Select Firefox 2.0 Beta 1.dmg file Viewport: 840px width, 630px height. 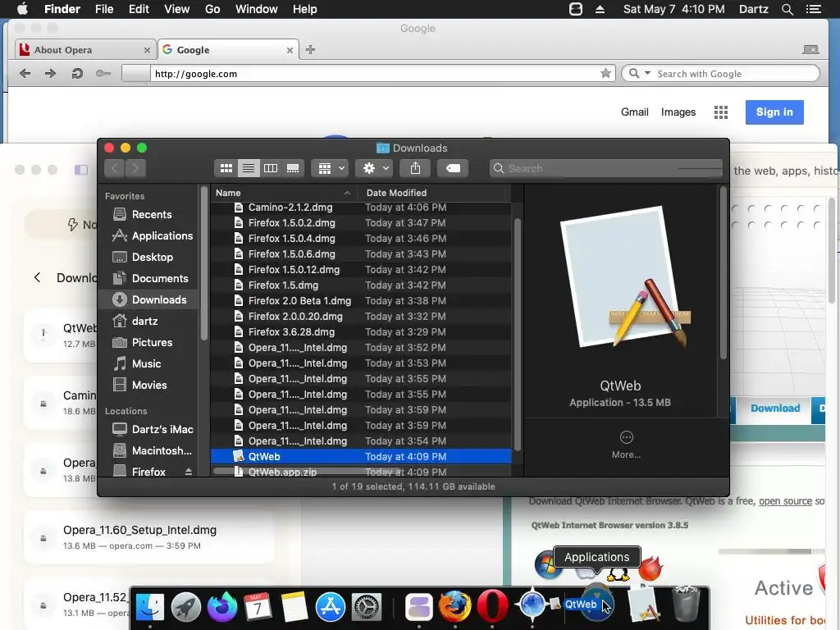(x=361, y=300)
